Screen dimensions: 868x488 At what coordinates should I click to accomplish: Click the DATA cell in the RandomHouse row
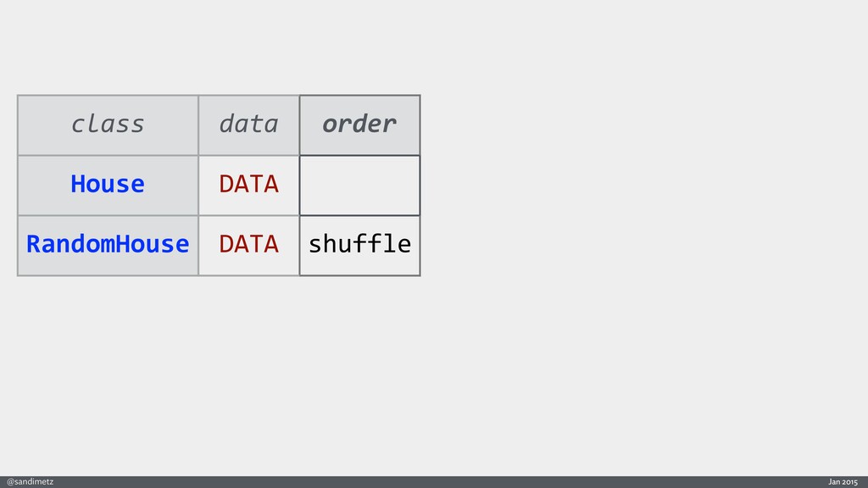[248, 245]
